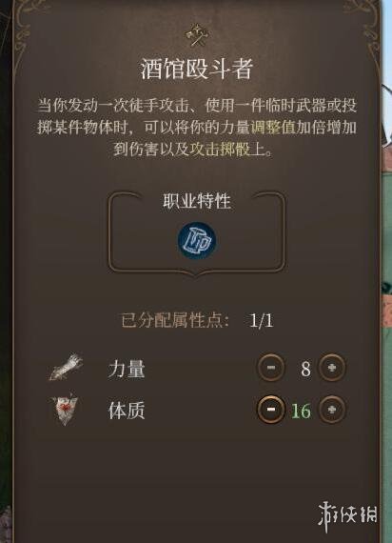The height and width of the screenshot is (543, 392).
Task: Click the feat description paragraph text
Action: (x=197, y=128)
